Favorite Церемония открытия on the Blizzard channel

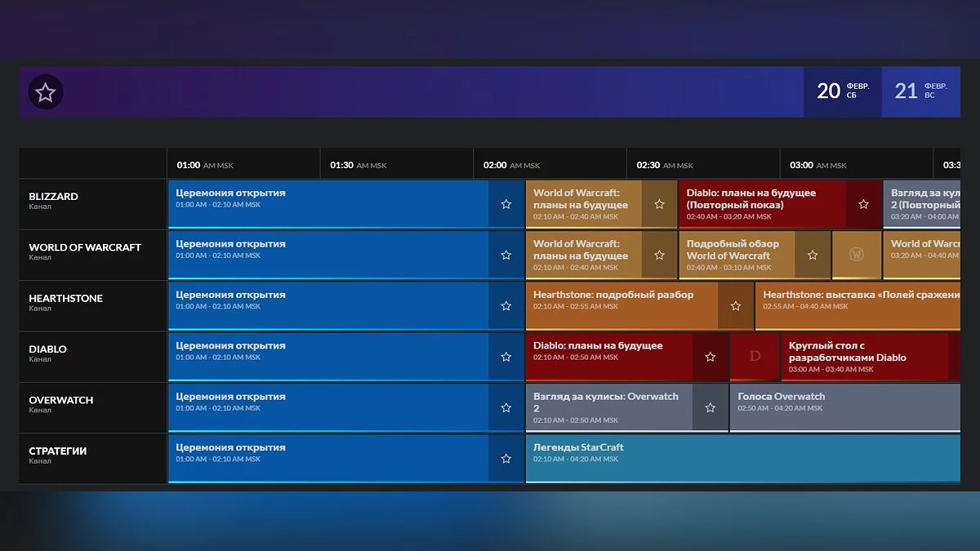506,204
